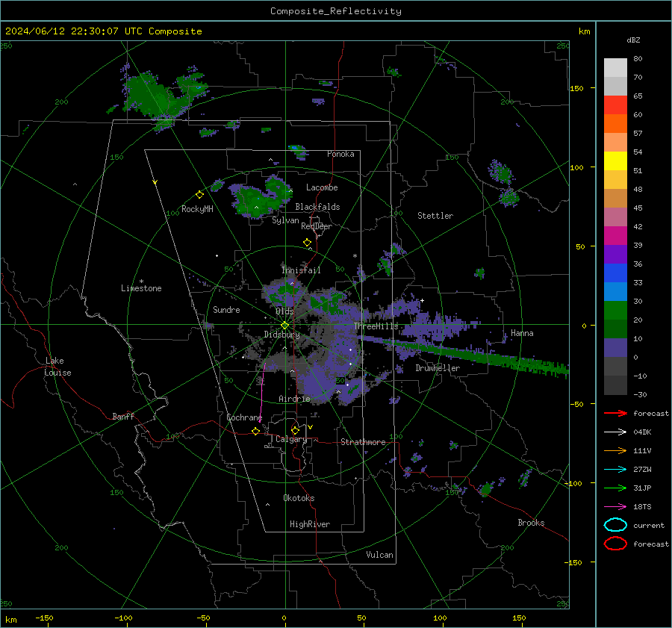Click the magenta 18TS arrow icon
Screen dimensions: 672x628
(615, 507)
